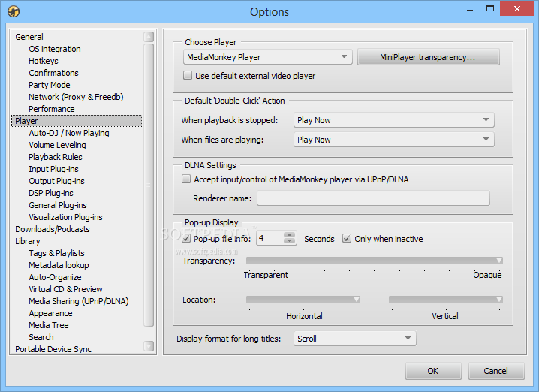Decrease pop-up seconds with down arrow
539x392 pixels.
click(x=290, y=241)
